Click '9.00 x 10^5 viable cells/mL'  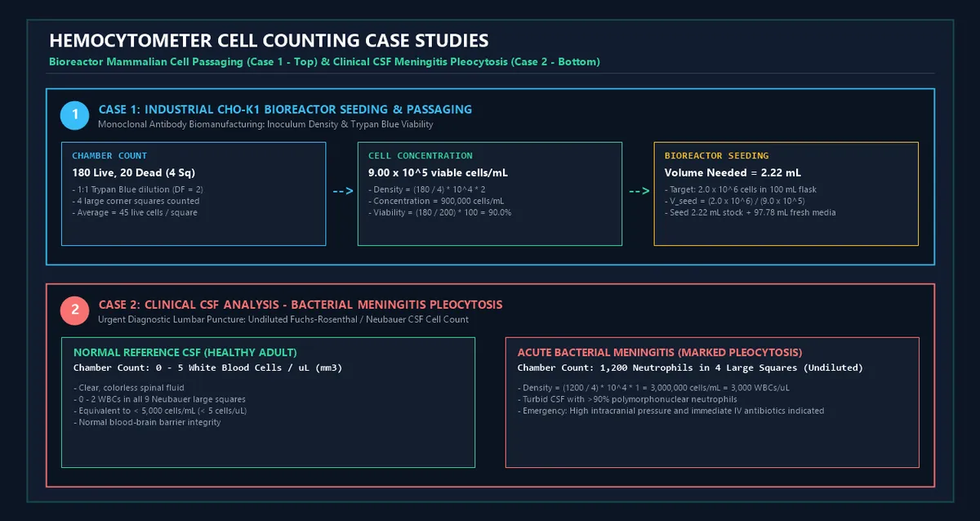439,173
